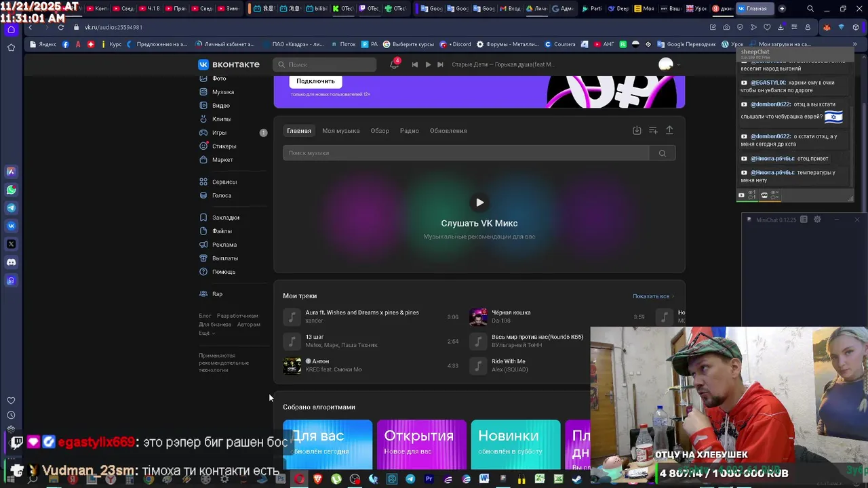Click the download music icon
Screen dimensions: 868x488
coord(637,130)
